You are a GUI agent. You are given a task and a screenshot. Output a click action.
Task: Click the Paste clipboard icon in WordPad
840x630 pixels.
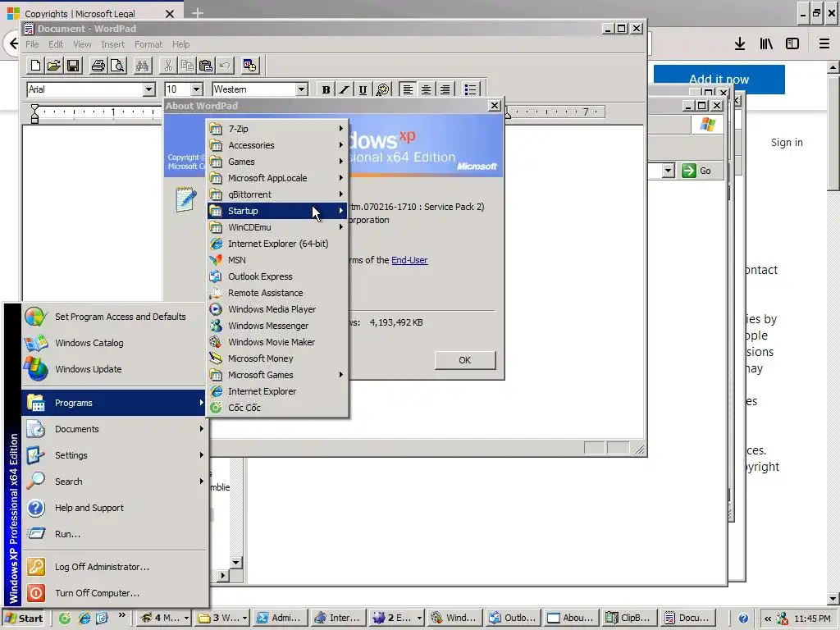click(x=206, y=66)
